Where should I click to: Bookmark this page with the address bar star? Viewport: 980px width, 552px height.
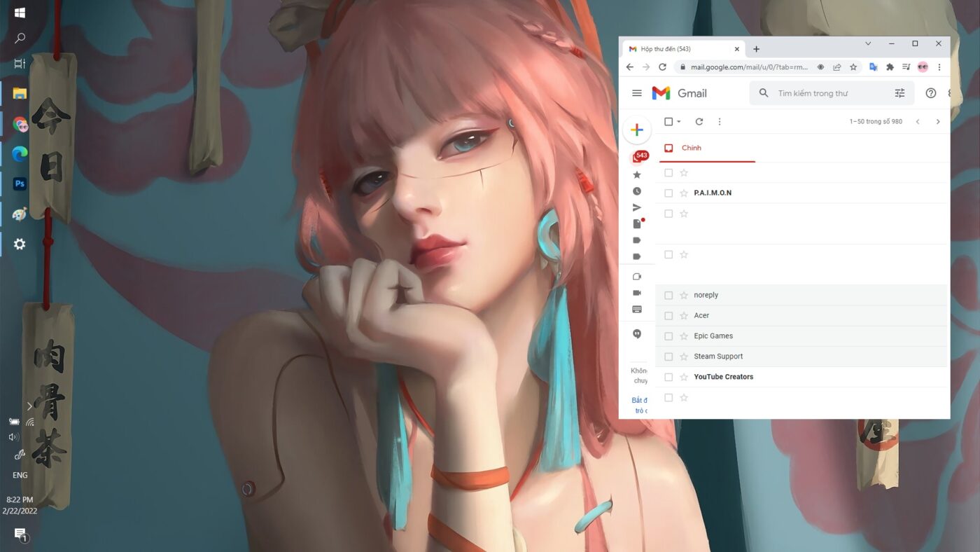point(853,67)
